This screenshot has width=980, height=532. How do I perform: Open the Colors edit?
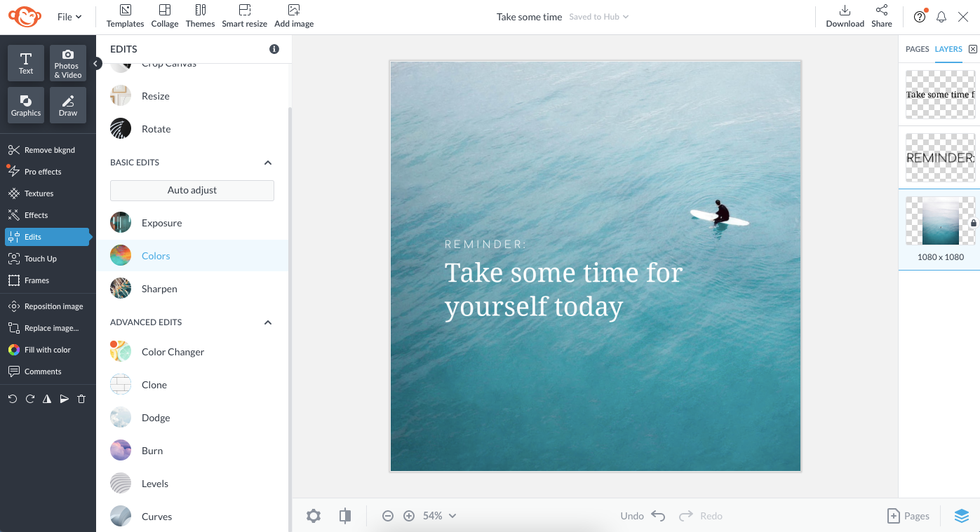coord(192,256)
